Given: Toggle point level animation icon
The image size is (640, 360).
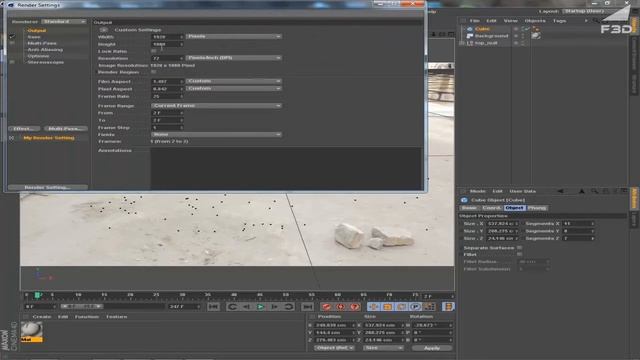Looking at the screenshot, I should click(x=429, y=307).
